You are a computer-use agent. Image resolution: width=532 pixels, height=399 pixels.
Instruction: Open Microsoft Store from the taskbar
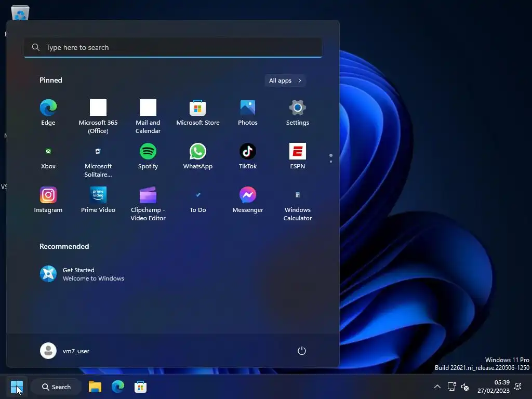pos(140,387)
